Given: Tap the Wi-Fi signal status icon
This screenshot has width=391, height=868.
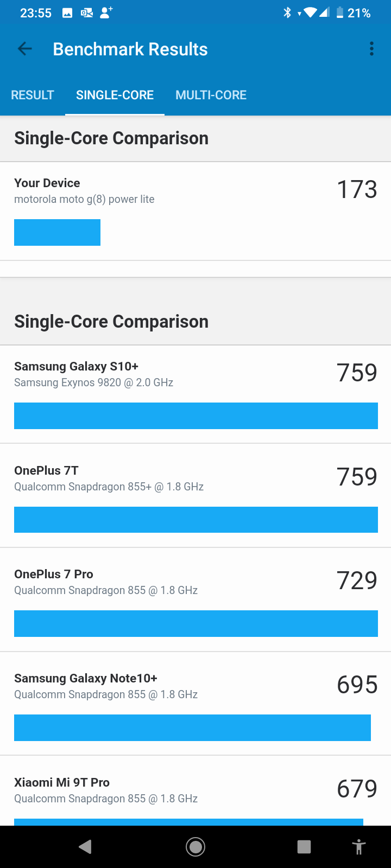Looking at the screenshot, I should pos(311,12).
